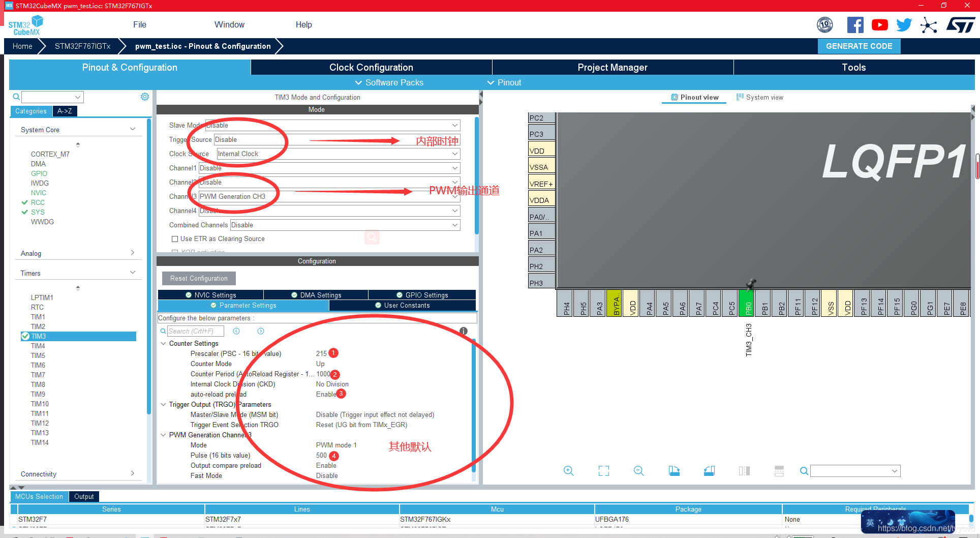The image size is (980, 538).
Task: Click the 10-year anniversary badge icon
Action: [x=824, y=24]
